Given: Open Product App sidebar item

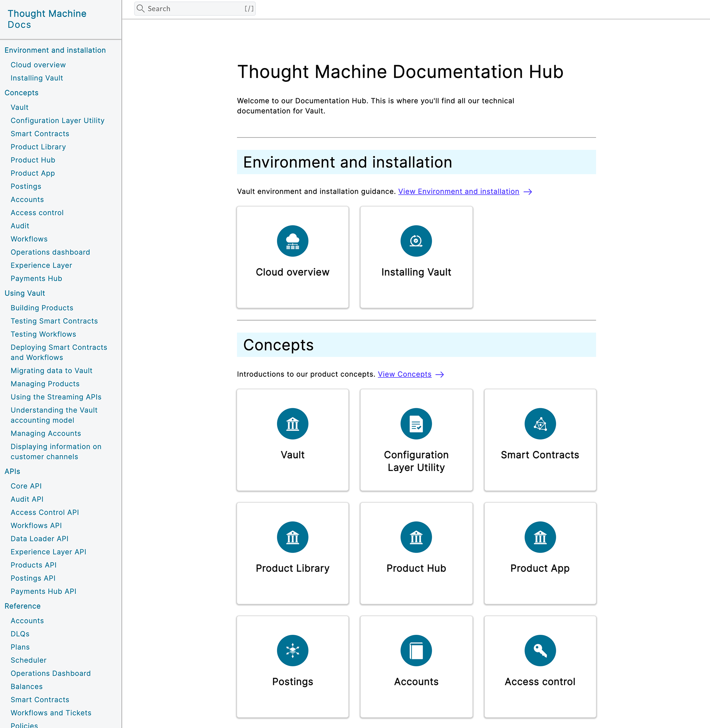Looking at the screenshot, I should point(33,173).
